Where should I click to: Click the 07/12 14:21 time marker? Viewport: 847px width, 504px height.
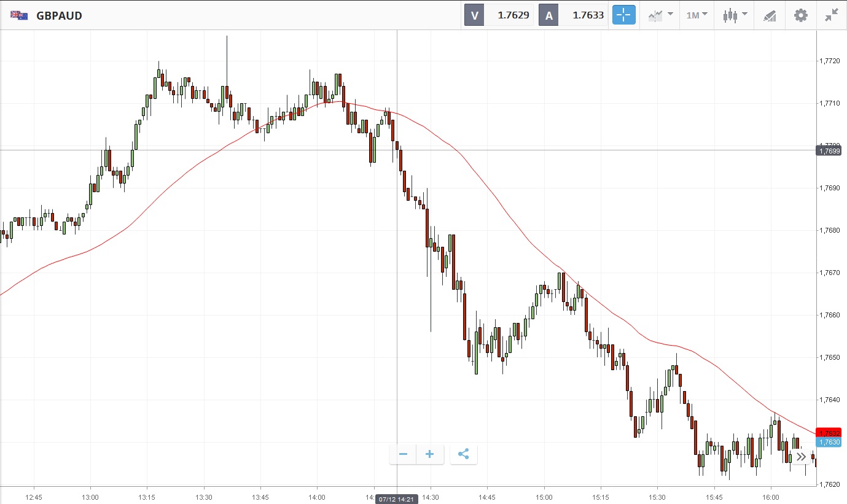[x=397, y=499]
